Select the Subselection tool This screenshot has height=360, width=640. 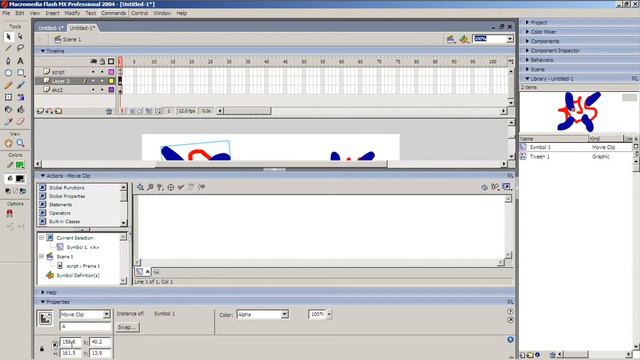pos(20,37)
